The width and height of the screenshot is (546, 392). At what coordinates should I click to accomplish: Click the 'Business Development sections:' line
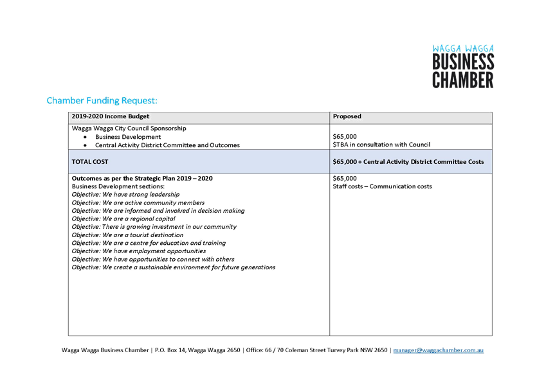pos(118,186)
